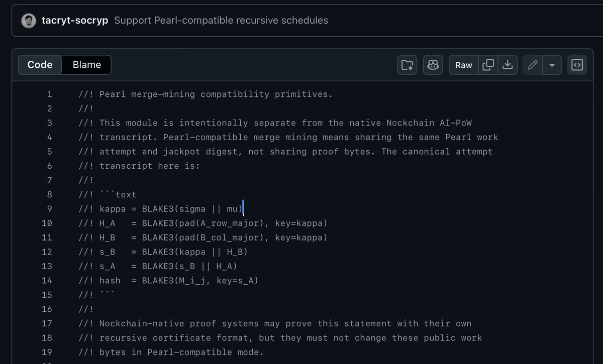Ask Copilot about this file

pos(433,65)
